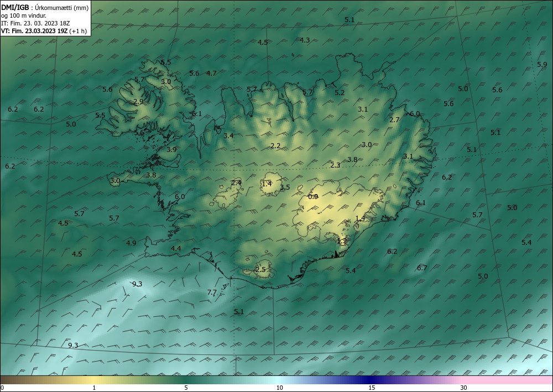
Task: Click the 3.4 value on the map
Action: tap(228, 135)
